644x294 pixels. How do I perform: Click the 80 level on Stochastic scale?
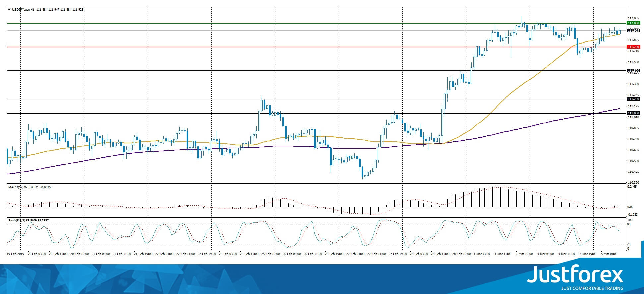pos(629,224)
